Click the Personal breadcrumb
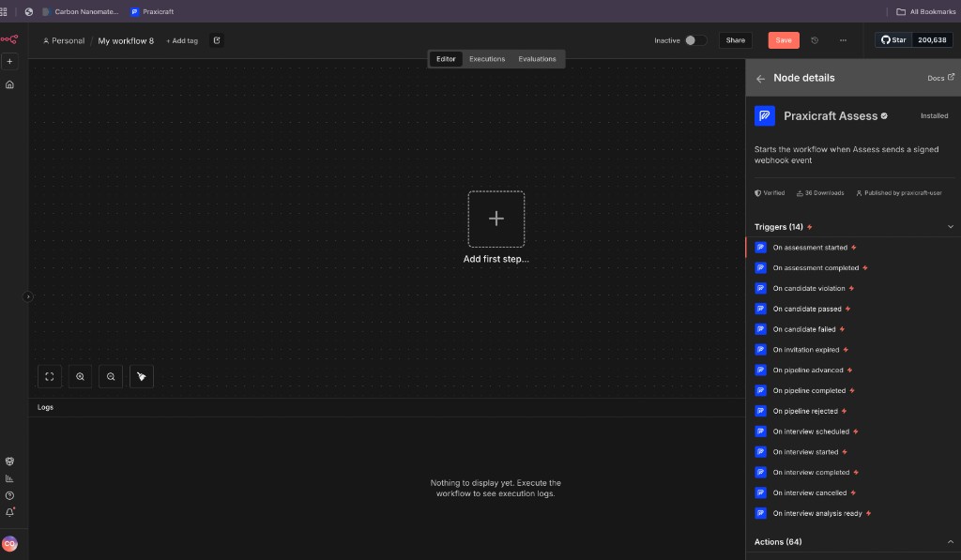This screenshot has height=560, width=961. point(64,40)
